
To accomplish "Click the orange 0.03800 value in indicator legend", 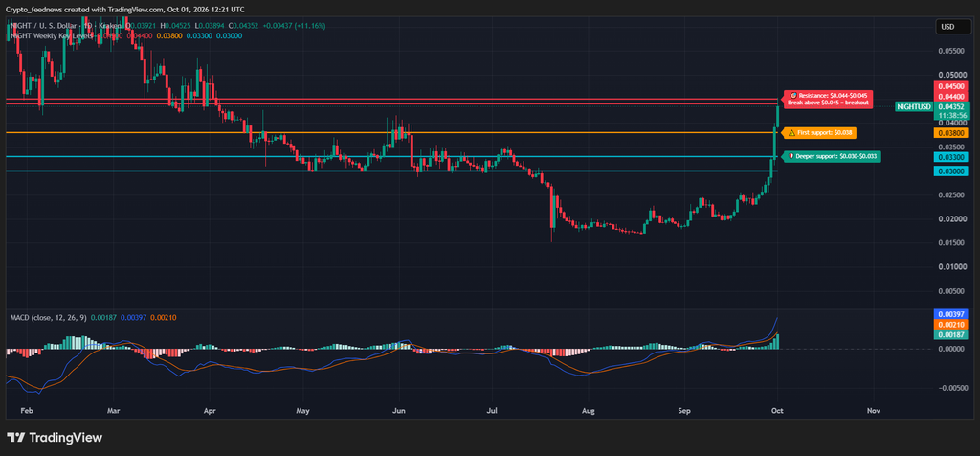I will tap(169, 36).
